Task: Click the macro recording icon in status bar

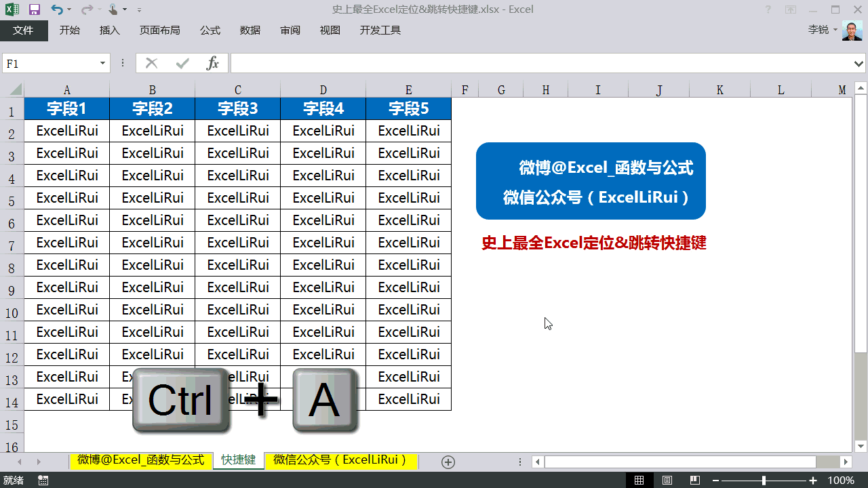Action: [43, 480]
